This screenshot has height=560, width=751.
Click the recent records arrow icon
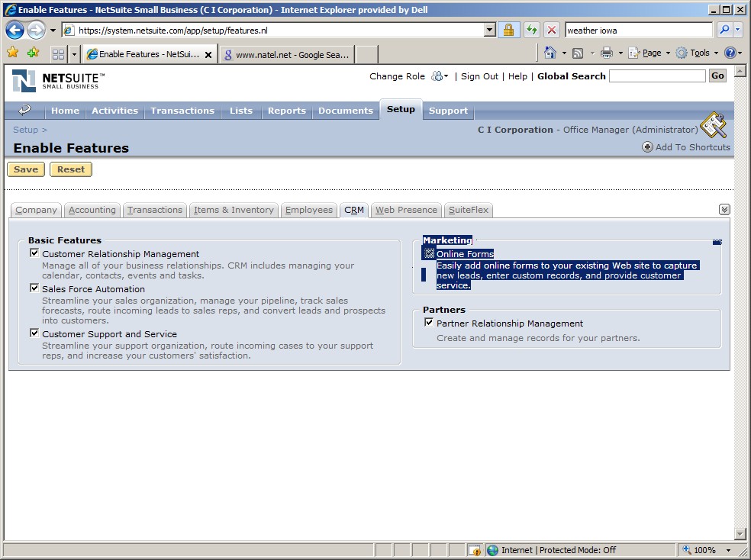tap(24, 110)
